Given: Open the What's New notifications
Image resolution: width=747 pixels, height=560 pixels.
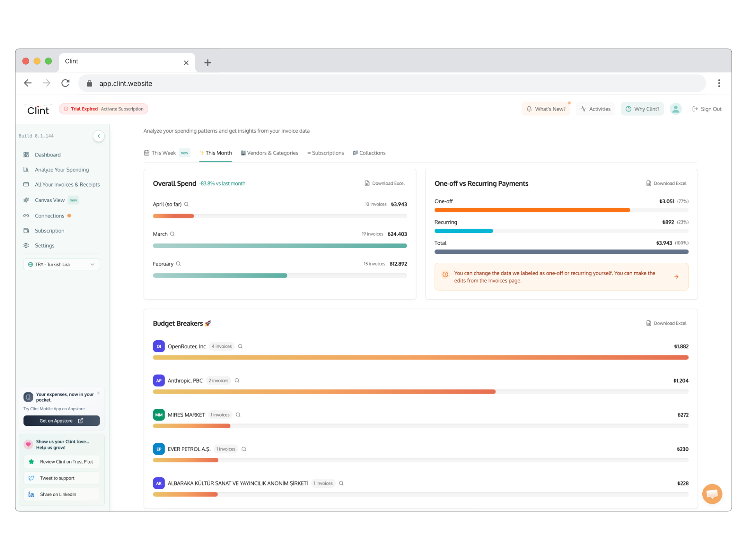Looking at the screenshot, I should click(546, 109).
